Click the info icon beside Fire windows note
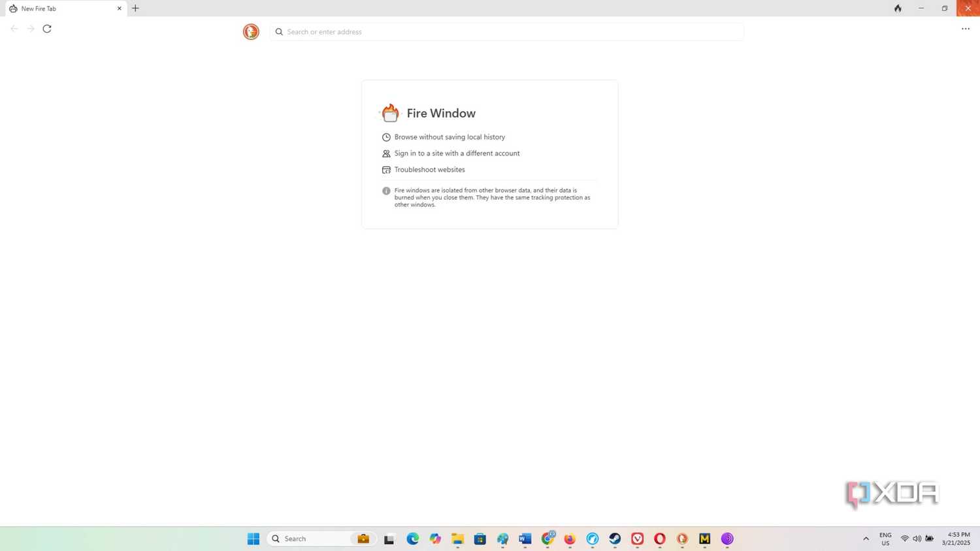The image size is (980, 551). click(x=386, y=191)
